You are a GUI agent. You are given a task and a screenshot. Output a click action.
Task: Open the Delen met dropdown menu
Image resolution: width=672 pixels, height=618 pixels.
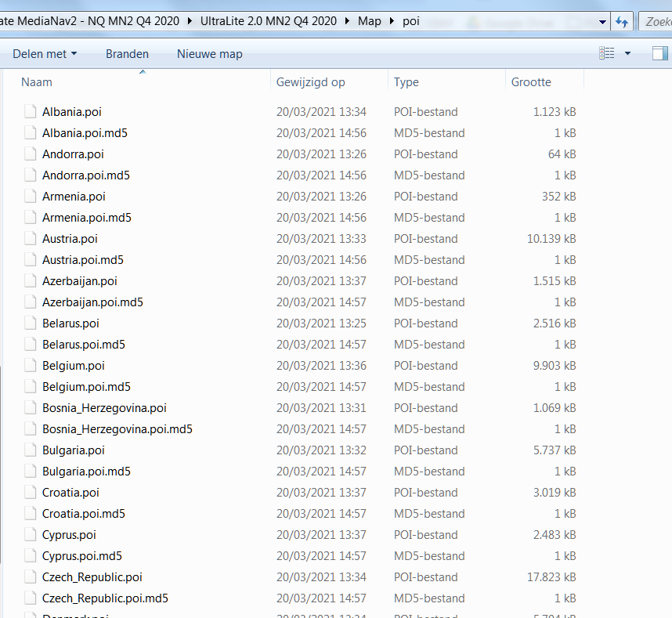click(45, 54)
